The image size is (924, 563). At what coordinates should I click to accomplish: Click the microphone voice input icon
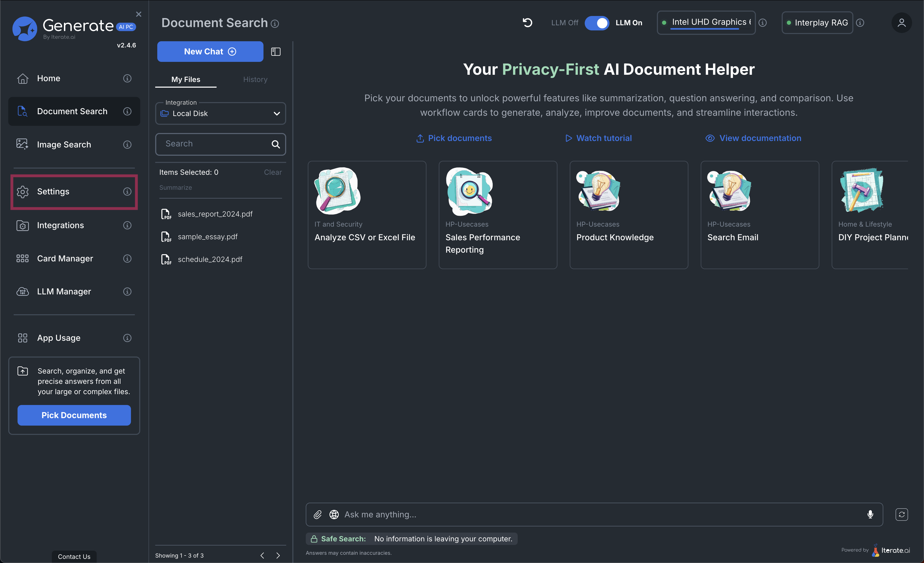click(870, 515)
